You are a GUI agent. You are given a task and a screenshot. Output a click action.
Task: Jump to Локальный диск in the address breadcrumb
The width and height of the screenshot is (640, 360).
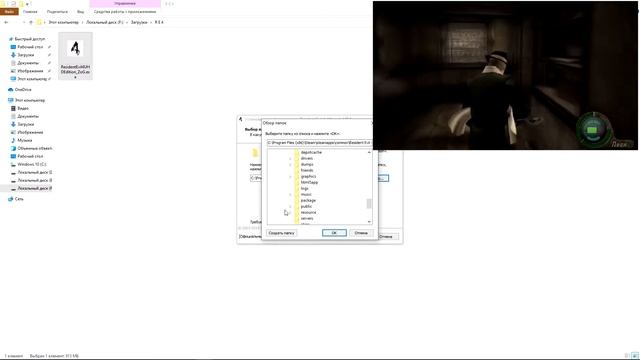point(104,22)
